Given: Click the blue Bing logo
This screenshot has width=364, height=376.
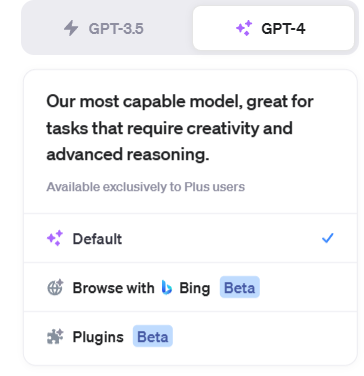Looking at the screenshot, I should tap(167, 287).
